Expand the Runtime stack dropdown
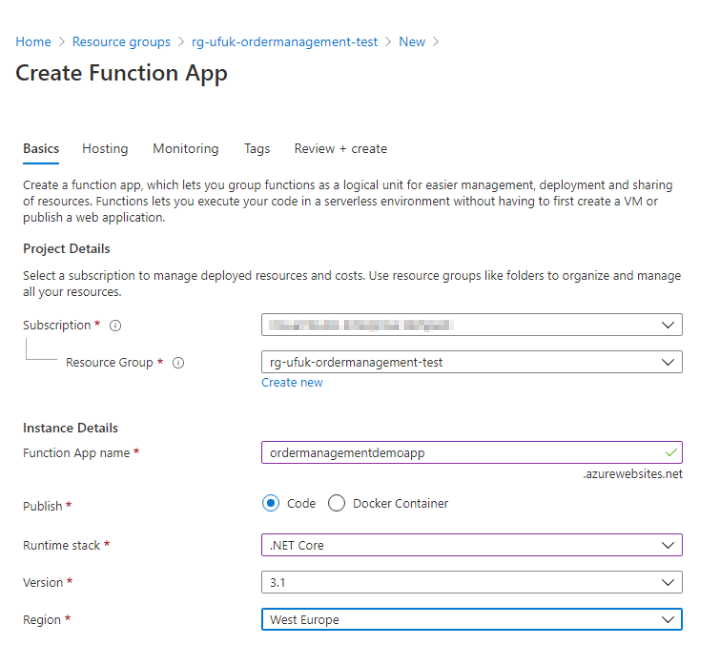 pos(472,545)
